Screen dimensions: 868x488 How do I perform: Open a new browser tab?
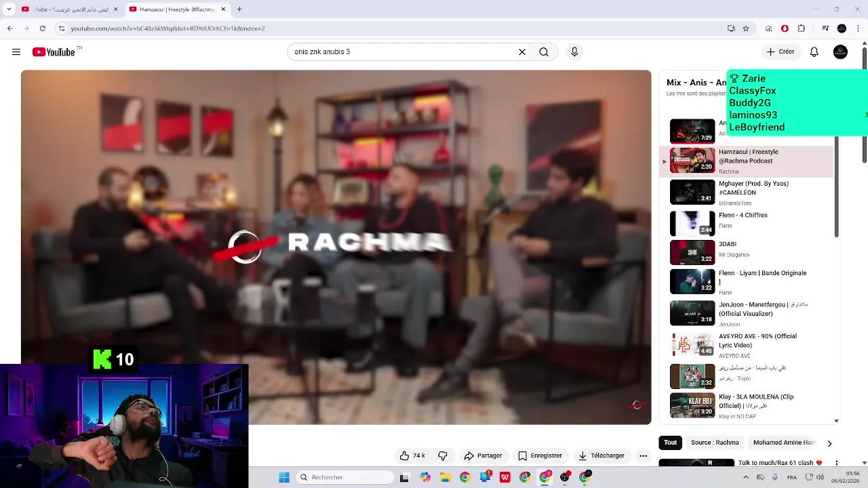239,9
